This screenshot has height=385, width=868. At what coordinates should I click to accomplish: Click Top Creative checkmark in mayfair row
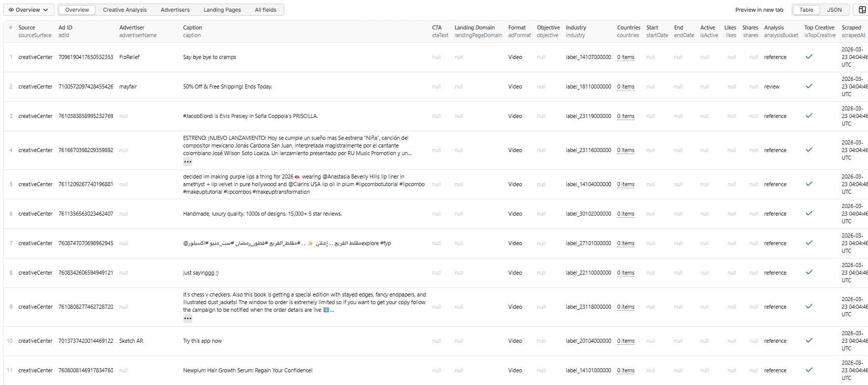pyautogui.click(x=809, y=86)
